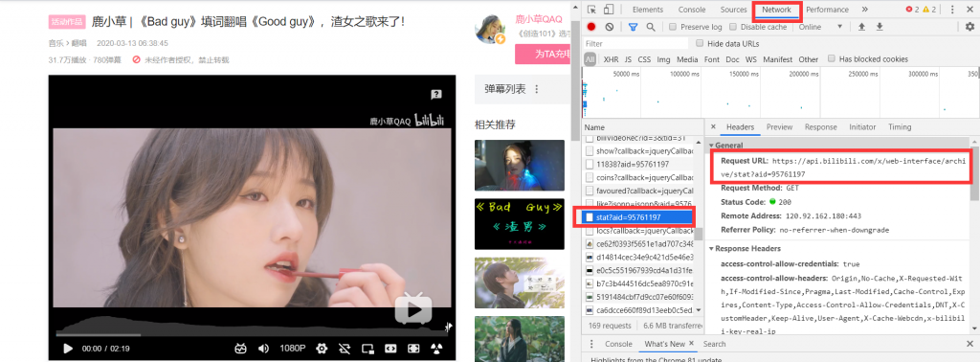Toggle device toolbar icon in DevTools

pos(609,10)
